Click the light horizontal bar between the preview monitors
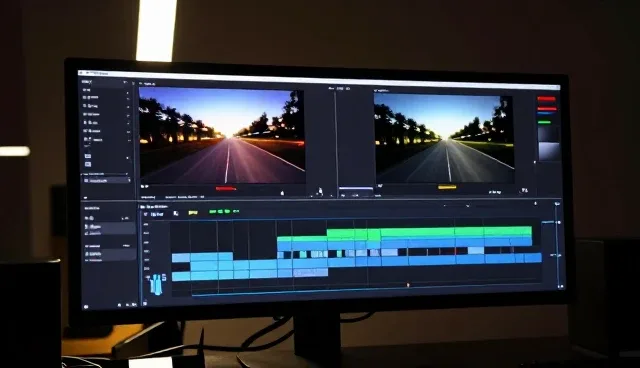 pos(356,188)
